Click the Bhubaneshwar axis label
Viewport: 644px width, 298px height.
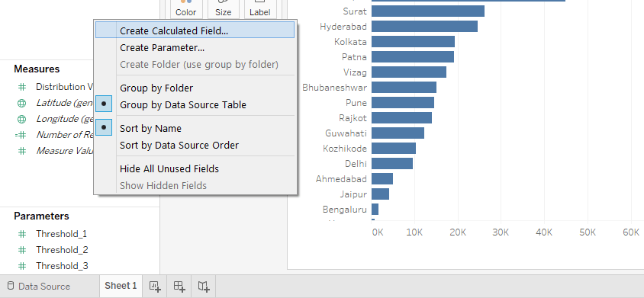[335, 87]
